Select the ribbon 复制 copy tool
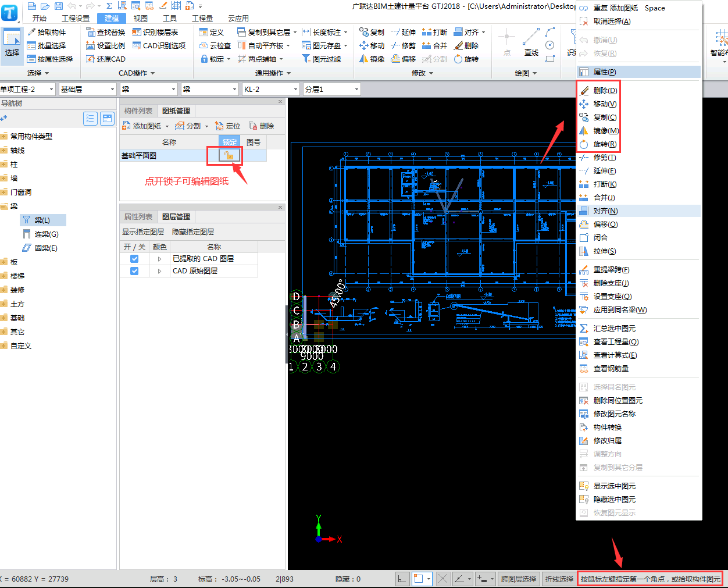The height and width of the screenshot is (588, 728). [372, 32]
